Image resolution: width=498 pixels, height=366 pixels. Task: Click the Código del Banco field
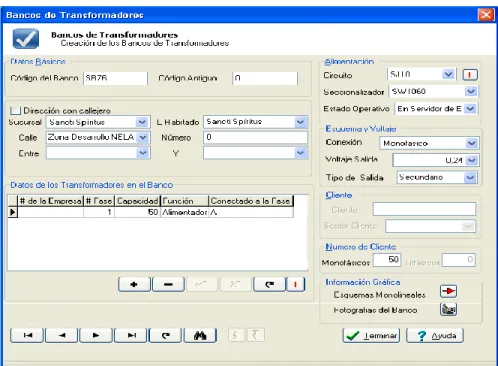pyautogui.click(x=115, y=78)
